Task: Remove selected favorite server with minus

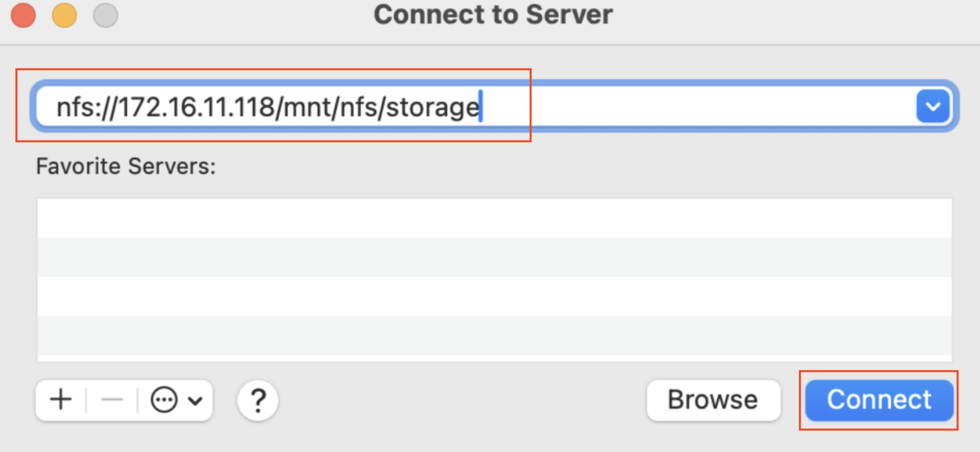Action: 112,400
